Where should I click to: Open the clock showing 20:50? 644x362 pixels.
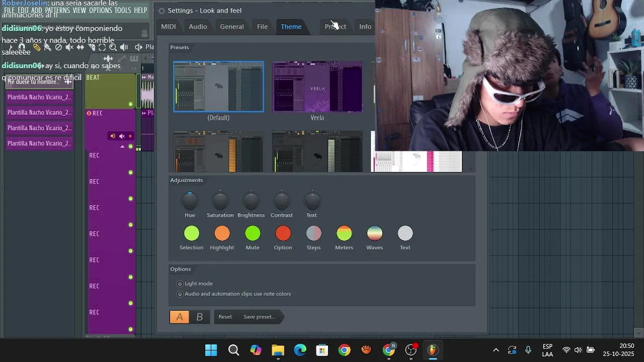point(619,350)
